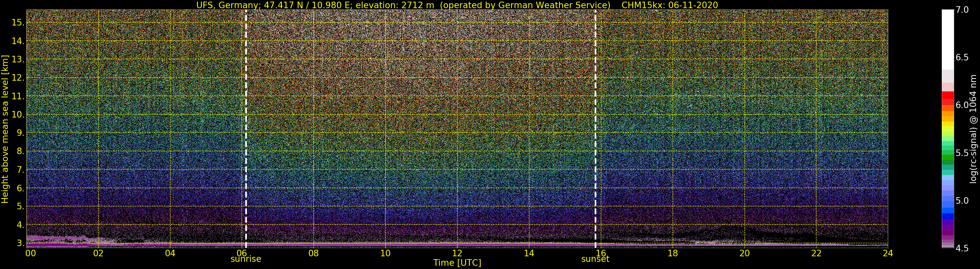980x269 pixels.
Task: Click height axis tick label '9.'
Action: coord(20,133)
